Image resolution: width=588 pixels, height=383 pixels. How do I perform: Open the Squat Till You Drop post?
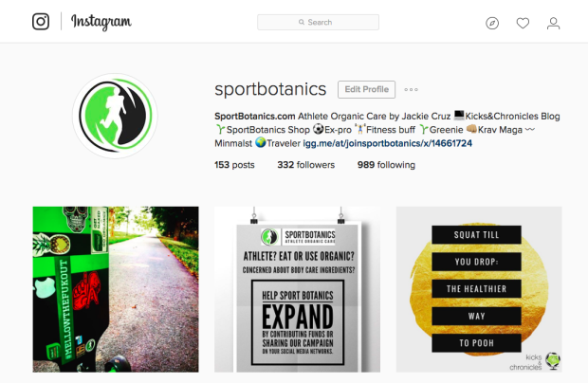[x=479, y=289]
